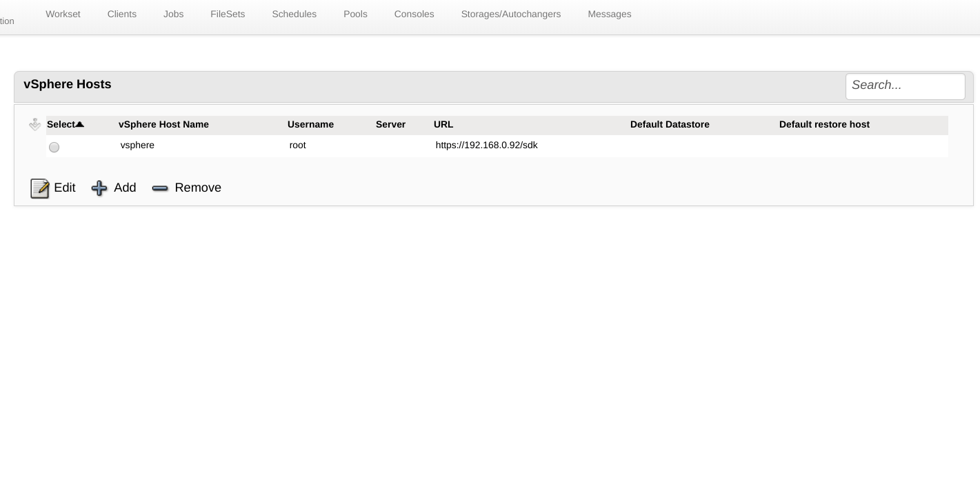Click the vSphere Hosts panel title

68,84
